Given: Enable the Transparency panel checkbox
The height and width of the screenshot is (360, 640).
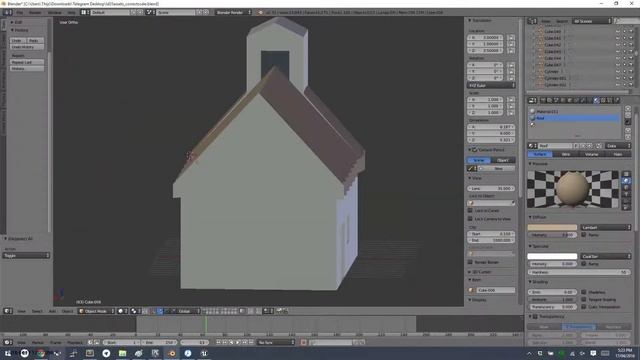Looking at the screenshot, I should coord(535,316).
